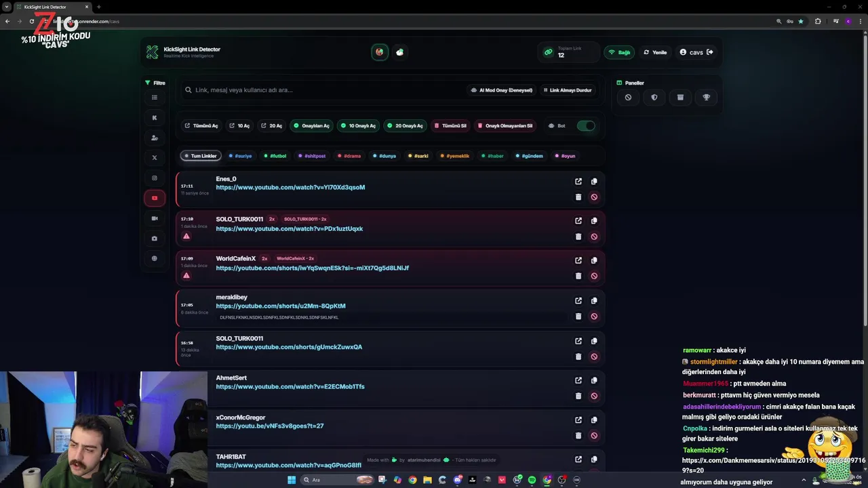Image resolution: width=868 pixels, height=488 pixels.
Task: Select the #yemeklik tag filter
Action: coord(455,156)
